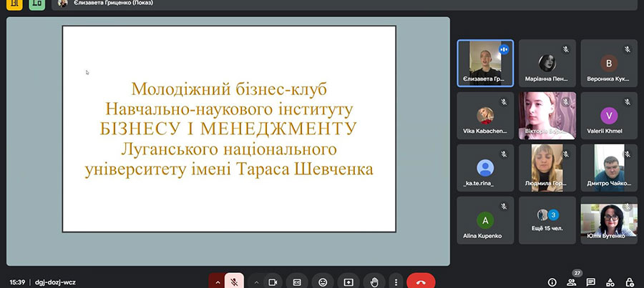This screenshot has width=644, height=288.
Task: Toggle the camera on or off
Action: tap(273, 282)
